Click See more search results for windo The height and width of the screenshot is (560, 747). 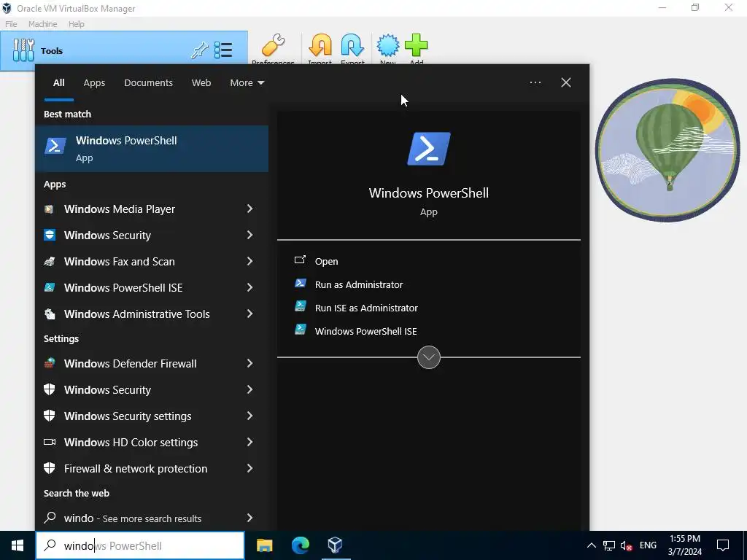(152, 518)
